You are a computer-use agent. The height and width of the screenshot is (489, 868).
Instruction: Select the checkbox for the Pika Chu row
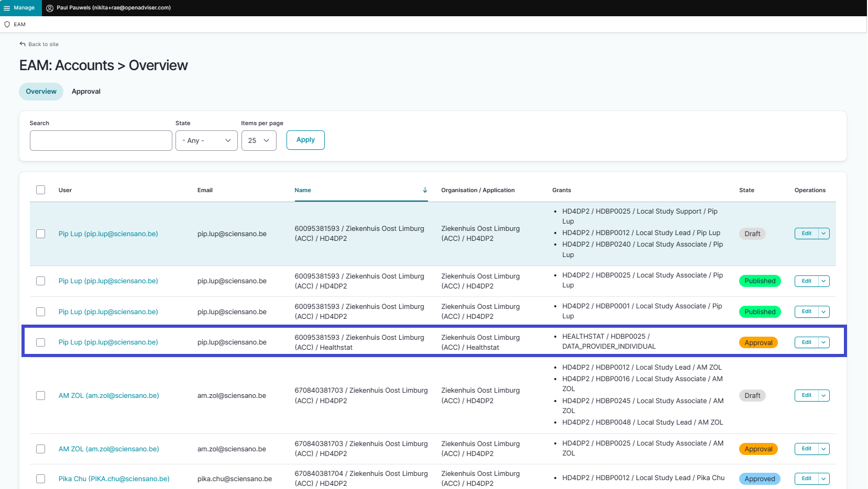point(40,479)
